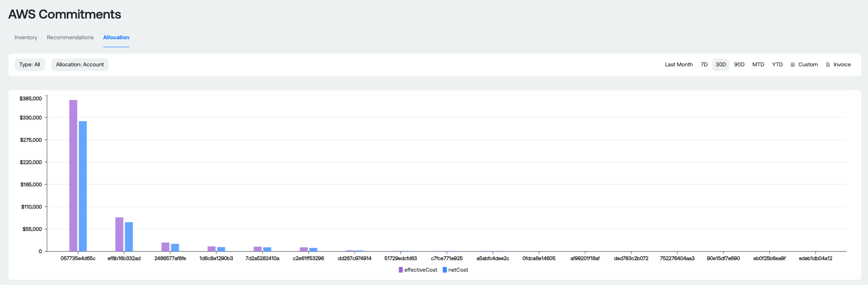The width and height of the screenshot is (868, 285).
Task: Click the axis label ded783c2b072
Action: 631,258
